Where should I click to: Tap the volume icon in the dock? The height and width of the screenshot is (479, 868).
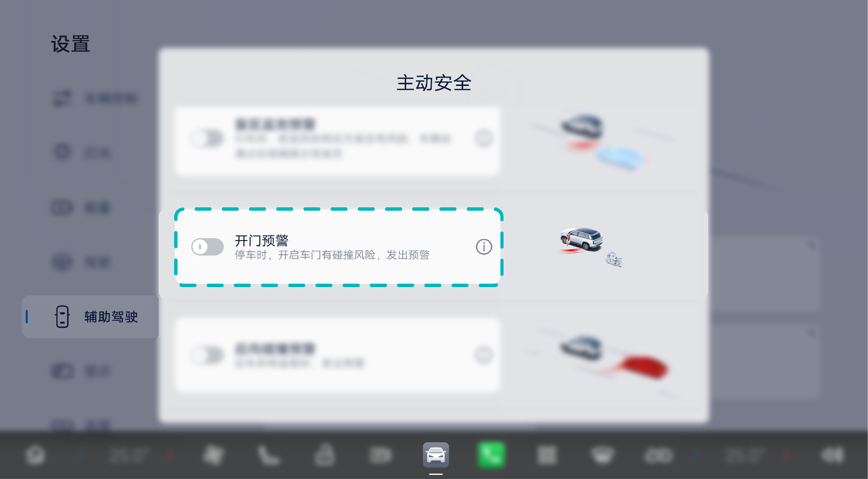pos(833,455)
